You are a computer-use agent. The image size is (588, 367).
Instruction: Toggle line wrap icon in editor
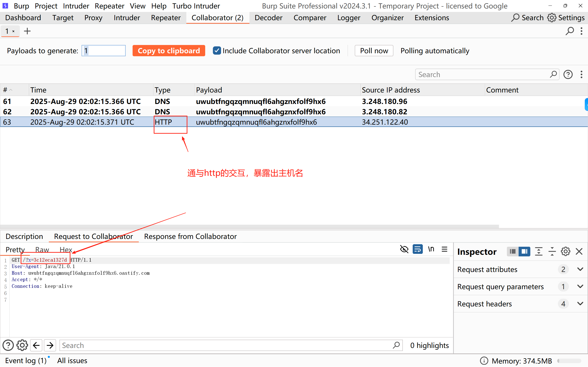coord(418,249)
